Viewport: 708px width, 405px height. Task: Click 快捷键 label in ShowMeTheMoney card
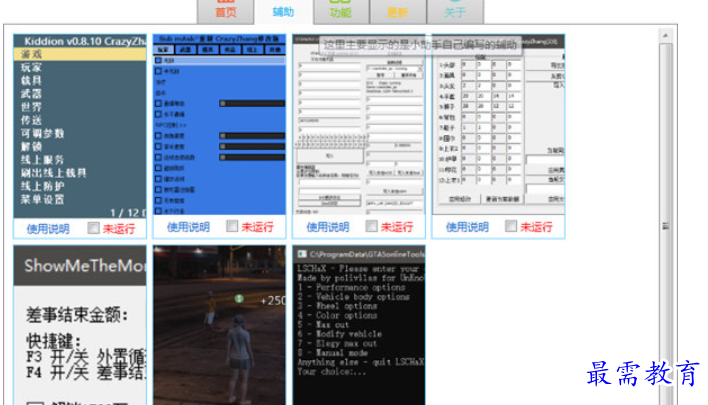(x=54, y=340)
